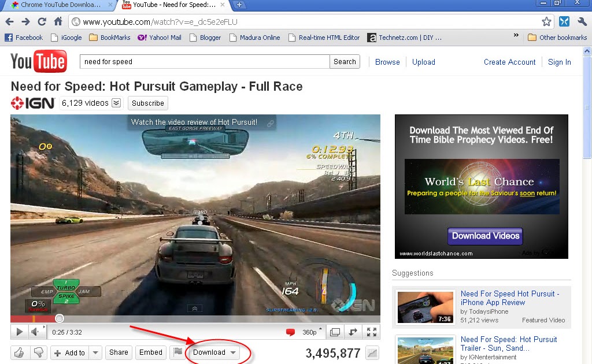Click the Embed button
The image size is (592, 364).
coord(151,352)
